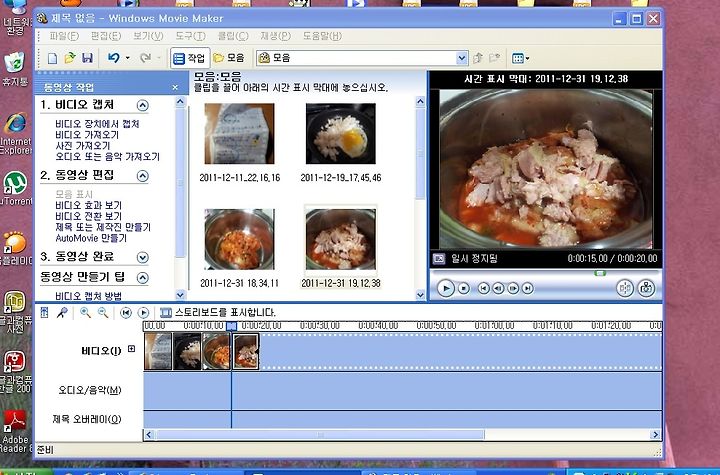This screenshot has width=720, height=475.
Task: Click 비디오 장치에서 캡처 link
Action: pyautogui.click(x=97, y=124)
